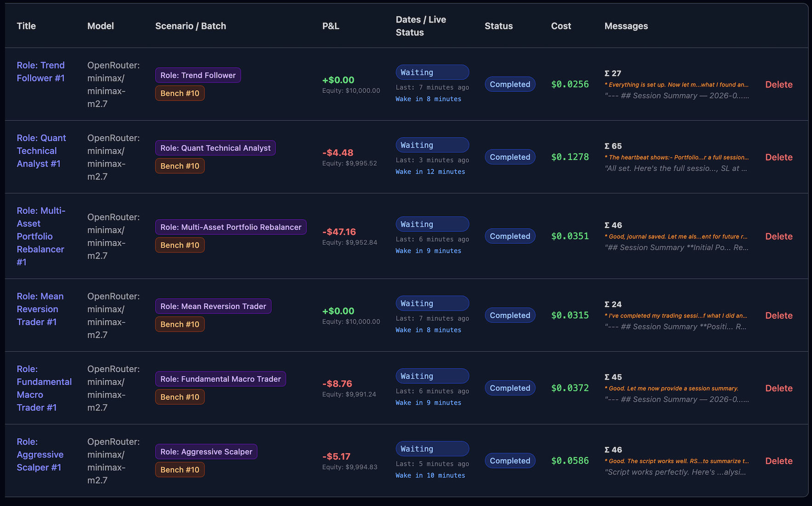Delete the Multi-Asset Portfolio Rebalancer run
Viewport: 812px width, 506px height.
point(779,236)
